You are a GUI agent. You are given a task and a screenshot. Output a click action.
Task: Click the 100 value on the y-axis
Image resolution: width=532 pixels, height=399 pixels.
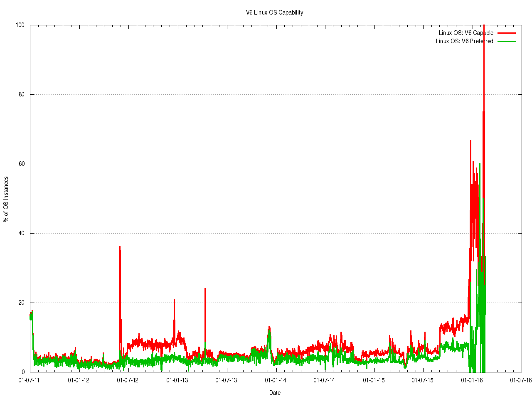pos(20,25)
